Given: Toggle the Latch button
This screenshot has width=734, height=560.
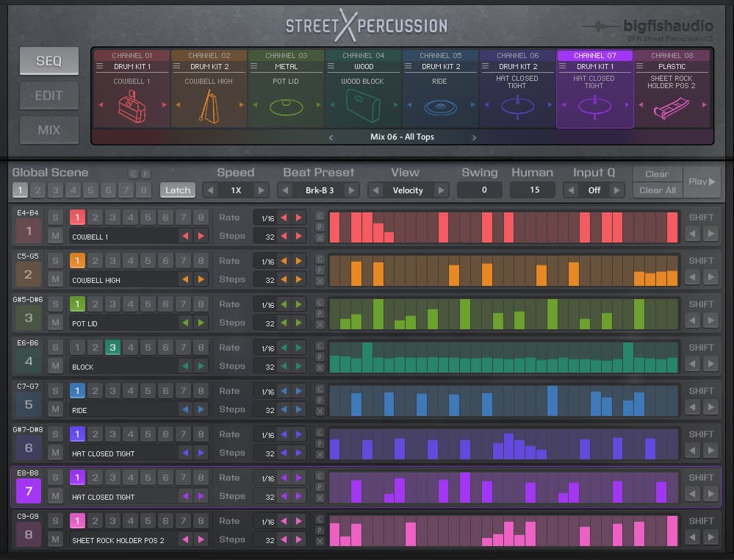Looking at the screenshot, I should [177, 190].
